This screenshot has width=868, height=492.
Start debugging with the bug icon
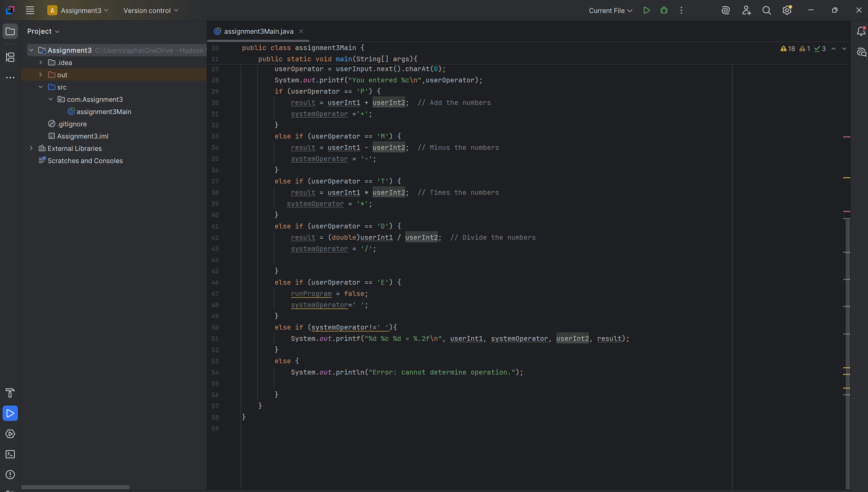(x=664, y=11)
